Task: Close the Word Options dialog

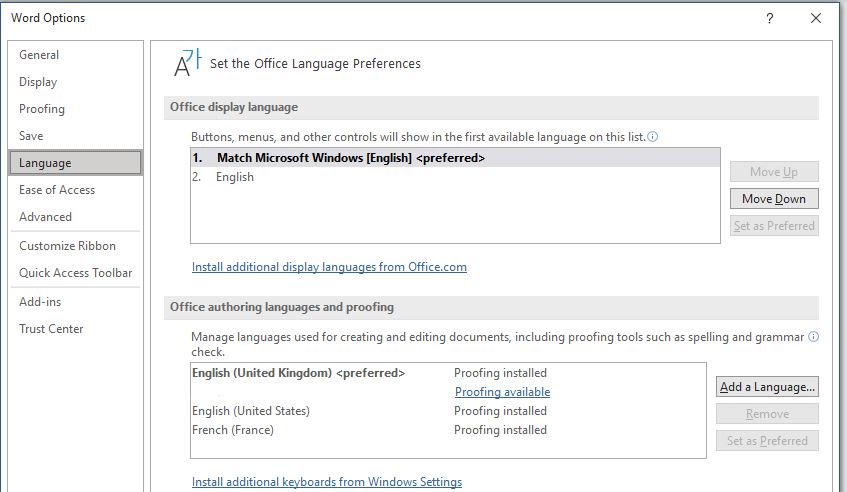Action: (816, 18)
